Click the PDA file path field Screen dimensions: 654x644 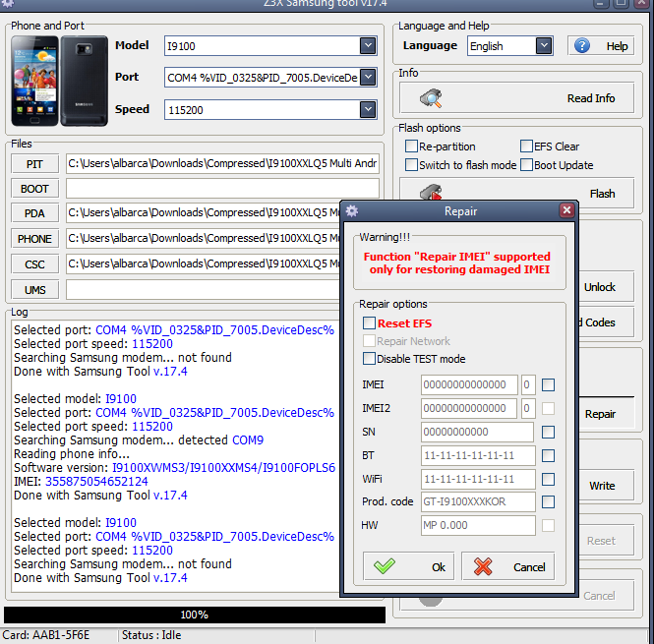204,213
